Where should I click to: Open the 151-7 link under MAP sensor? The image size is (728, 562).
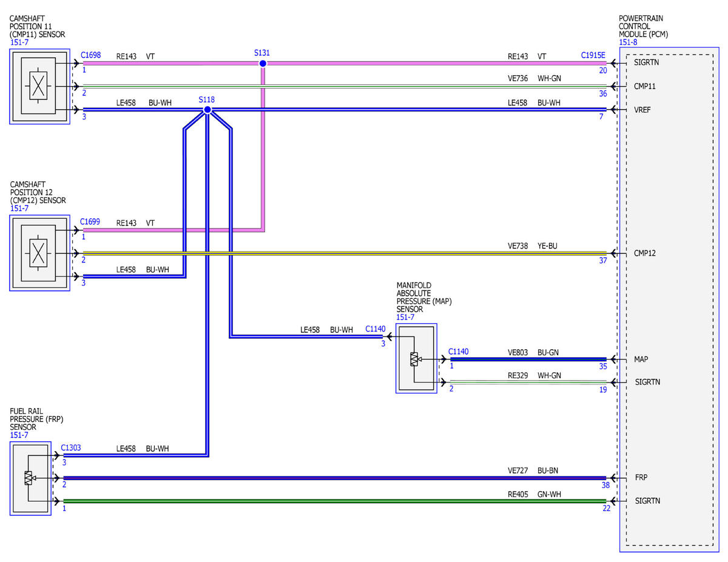point(406,317)
